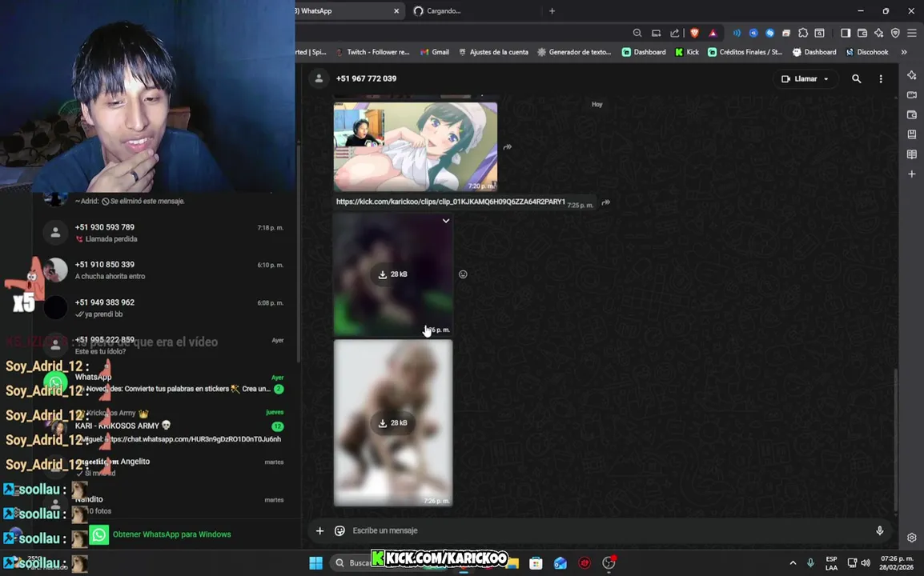924x576 pixels.
Task: React with emoji to the dark image
Action: tap(463, 274)
